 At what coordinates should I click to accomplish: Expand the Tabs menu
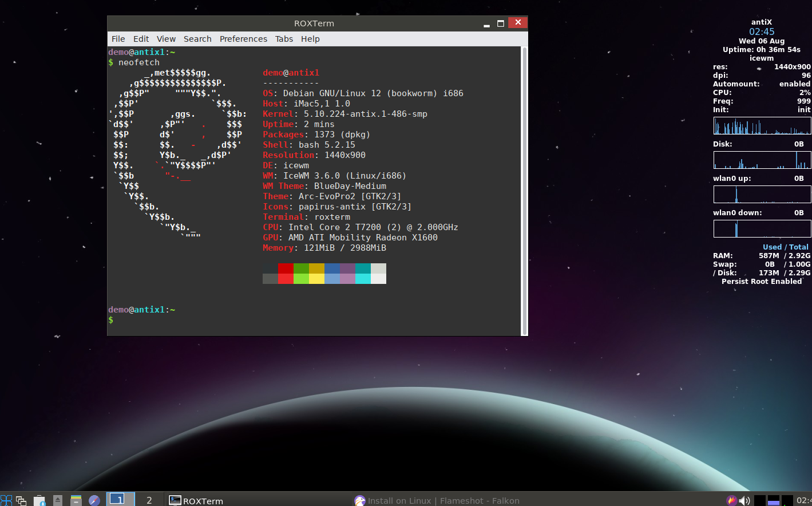click(x=284, y=39)
